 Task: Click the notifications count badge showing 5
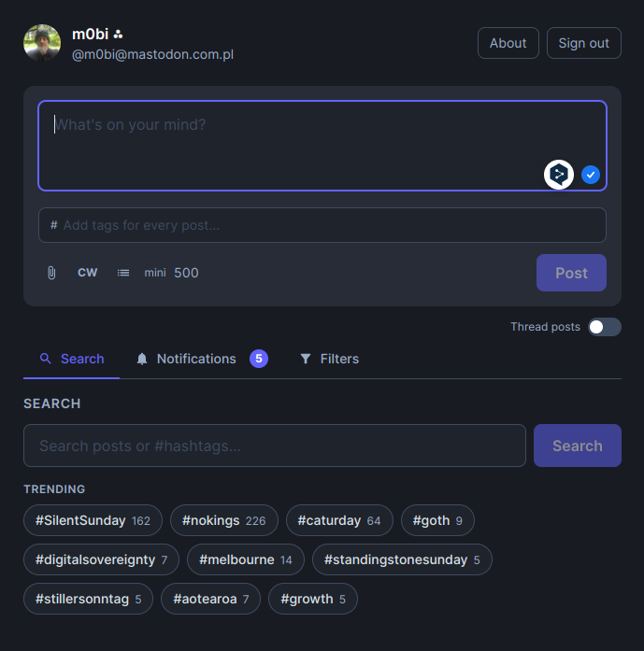(259, 359)
